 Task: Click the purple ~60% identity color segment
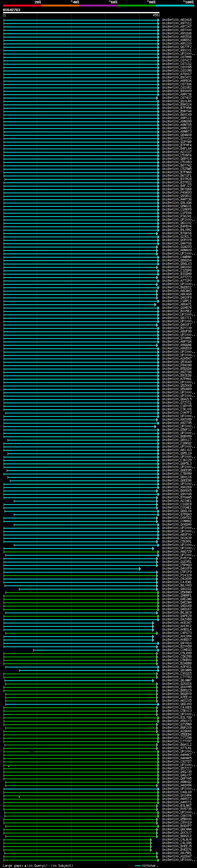coord(98,6)
